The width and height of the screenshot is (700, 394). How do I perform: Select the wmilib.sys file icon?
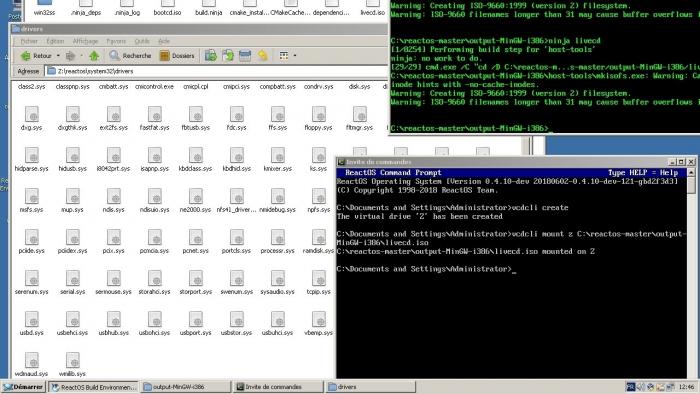coord(72,361)
